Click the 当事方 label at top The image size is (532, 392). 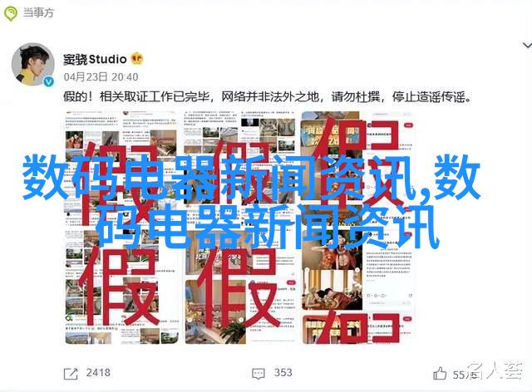point(38,13)
